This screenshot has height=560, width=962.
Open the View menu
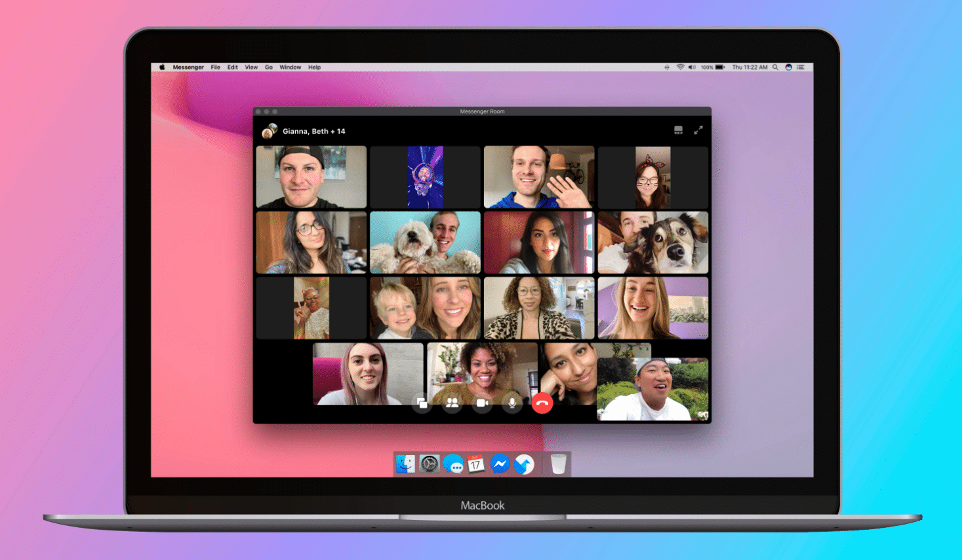[x=251, y=67]
